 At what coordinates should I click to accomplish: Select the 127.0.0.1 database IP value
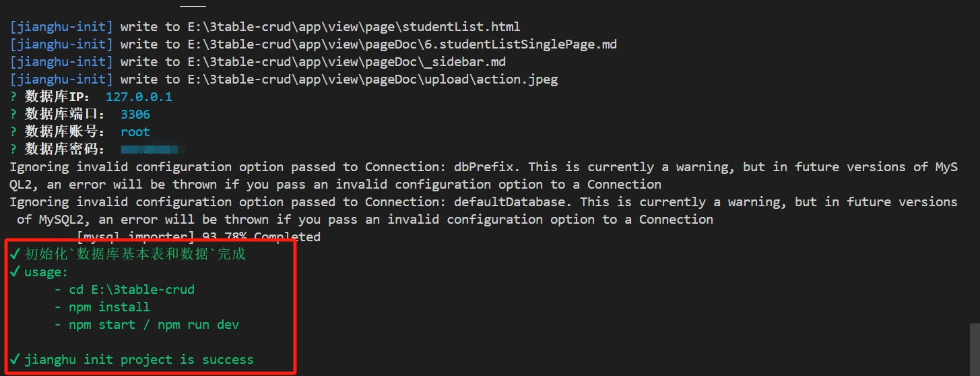(x=139, y=96)
